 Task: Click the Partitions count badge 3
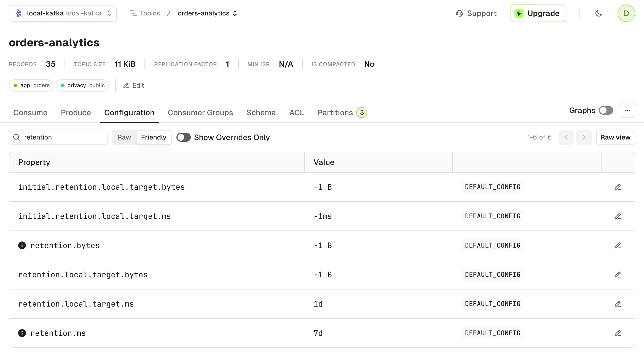[362, 112]
